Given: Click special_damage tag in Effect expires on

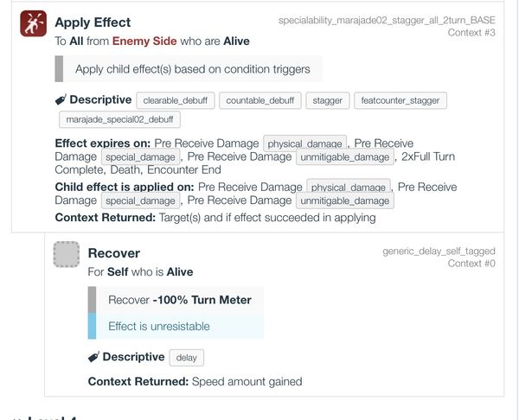Looking at the screenshot, I should tap(139, 157).
